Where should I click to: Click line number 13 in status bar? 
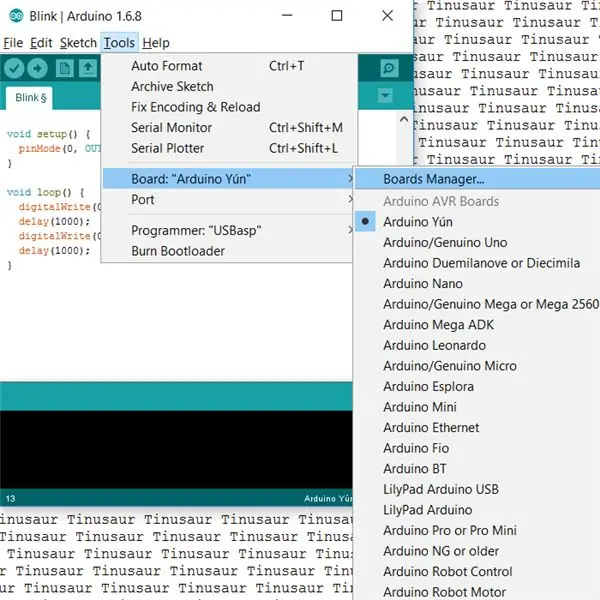point(10,499)
